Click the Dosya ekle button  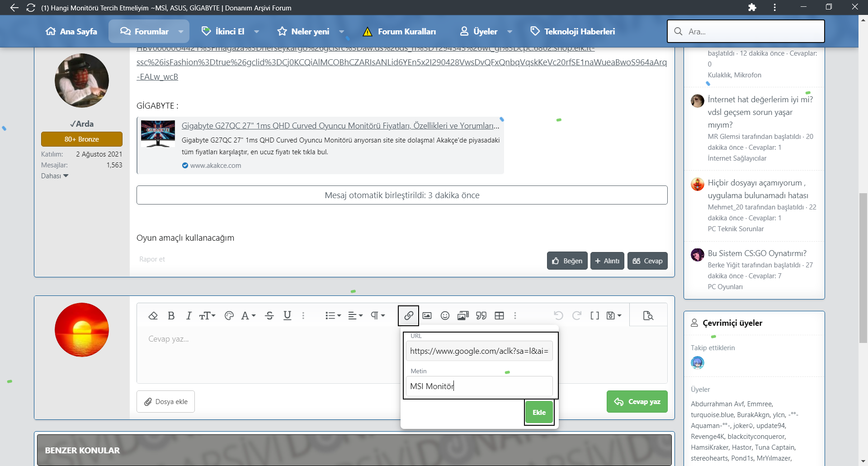165,402
